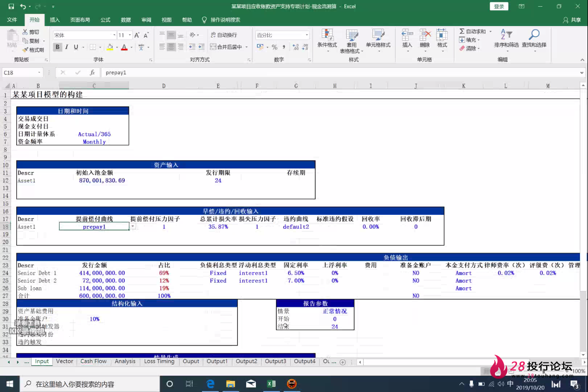Viewport: 588px width, 392px height.
Task: Open File Explorer from the taskbar
Action: [231, 384]
